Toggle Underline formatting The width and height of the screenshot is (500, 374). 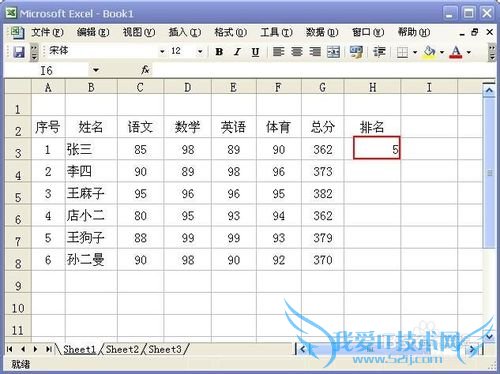(x=255, y=52)
